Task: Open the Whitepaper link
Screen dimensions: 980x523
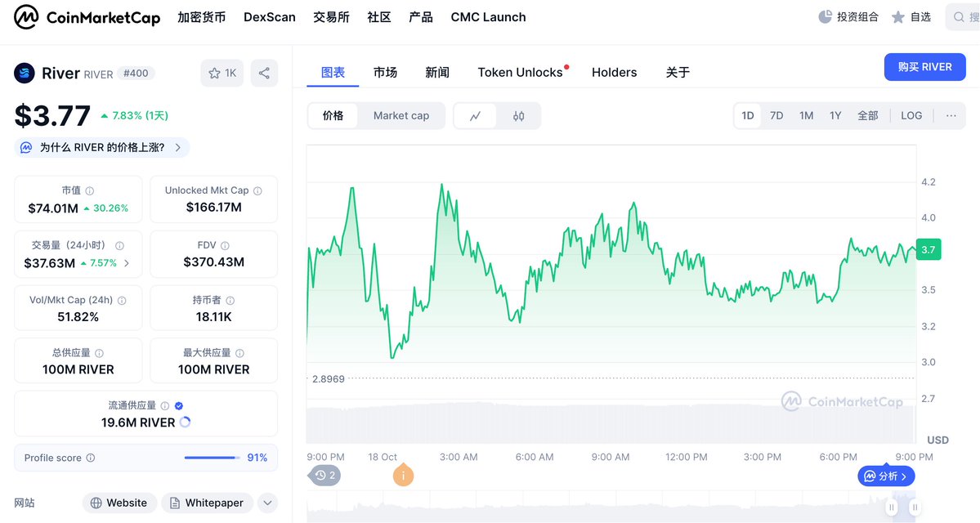Action: click(207, 503)
